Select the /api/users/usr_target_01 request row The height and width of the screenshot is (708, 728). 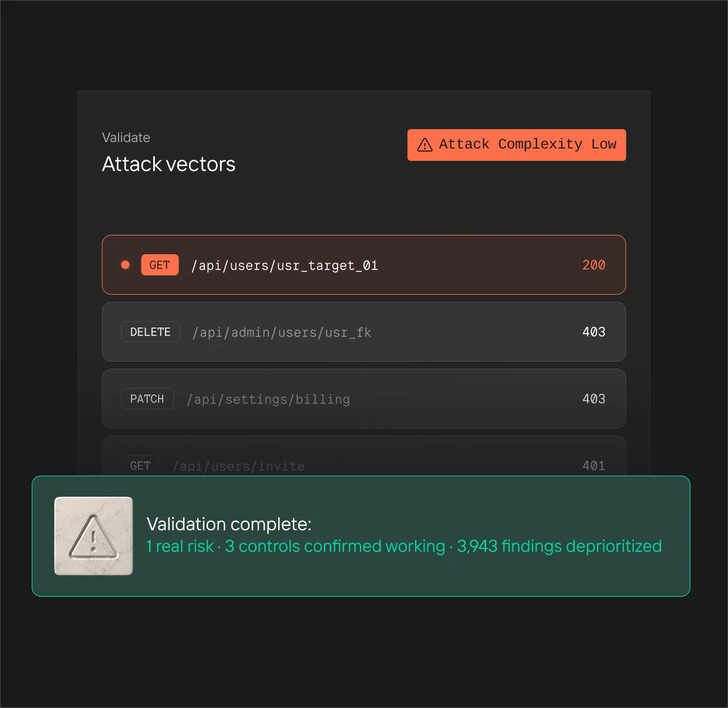[x=364, y=265]
